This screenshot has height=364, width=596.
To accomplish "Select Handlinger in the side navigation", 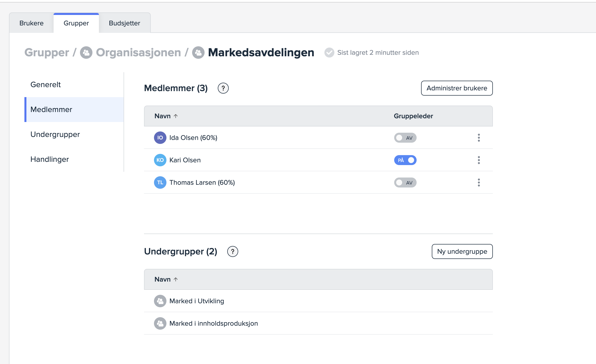I will [50, 159].
